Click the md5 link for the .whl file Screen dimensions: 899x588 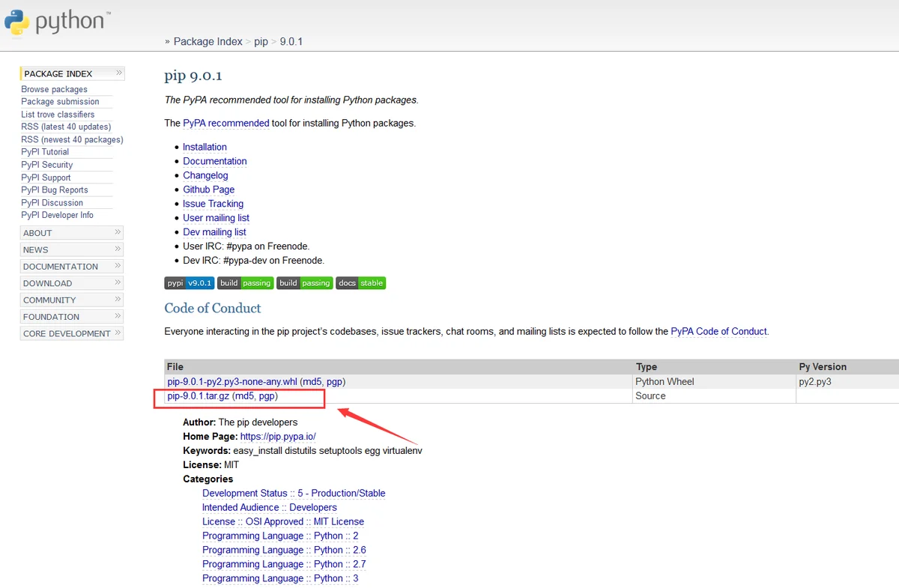pos(312,381)
